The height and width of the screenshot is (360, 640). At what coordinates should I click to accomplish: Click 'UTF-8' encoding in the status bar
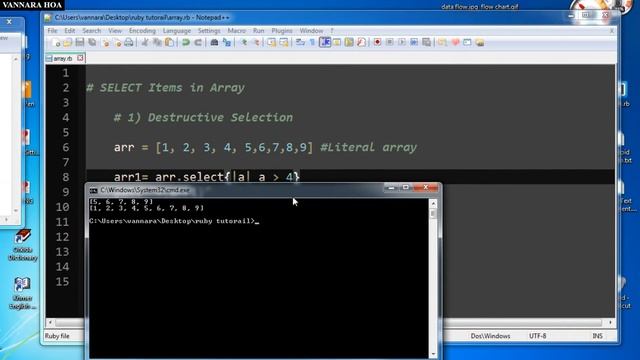538,336
